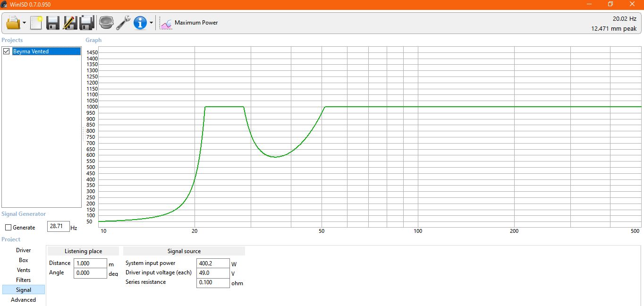
Task: Click the blue info icon
Action: pos(140,22)
